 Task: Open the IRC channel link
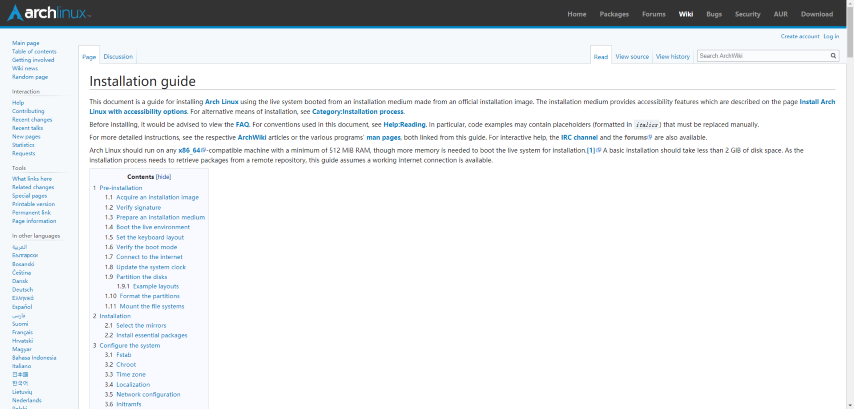[x=580, y=138]
